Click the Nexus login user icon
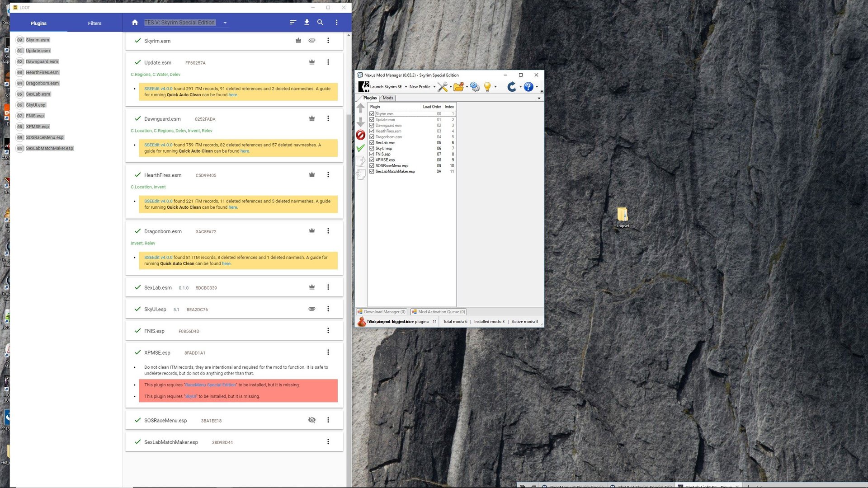This screenshot has width=868, height=488. coord(361,321)
